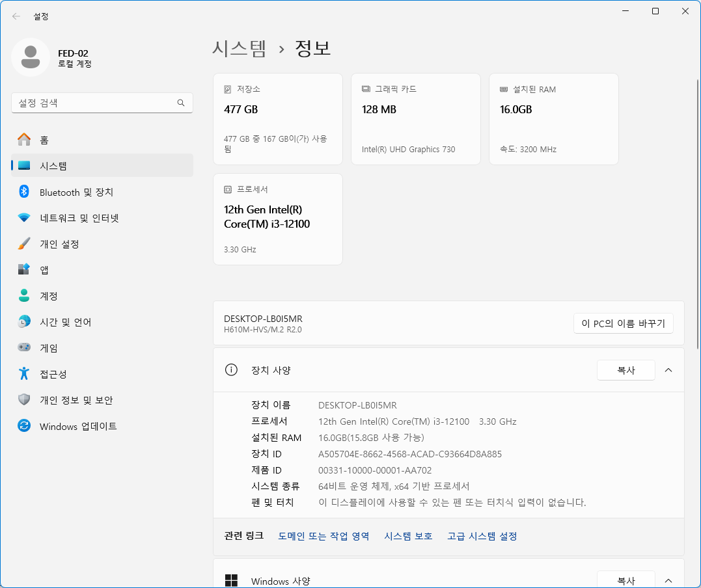701x588 pixels.
Task: Click the Windows logo beside Windows 사양
Action: 231,580
